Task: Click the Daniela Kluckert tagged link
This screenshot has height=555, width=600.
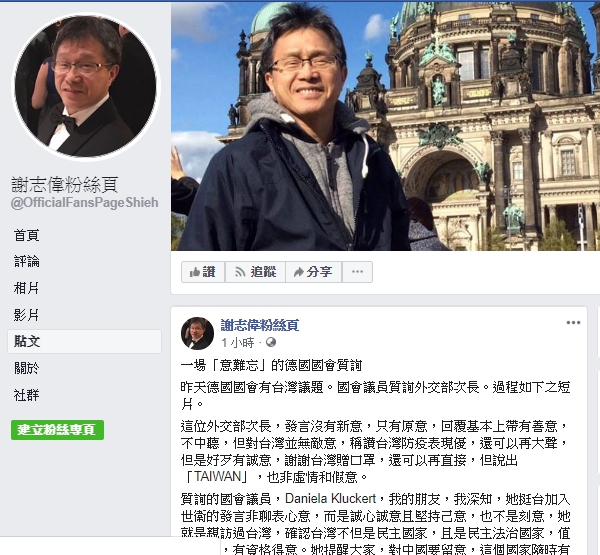Action: 331,499
